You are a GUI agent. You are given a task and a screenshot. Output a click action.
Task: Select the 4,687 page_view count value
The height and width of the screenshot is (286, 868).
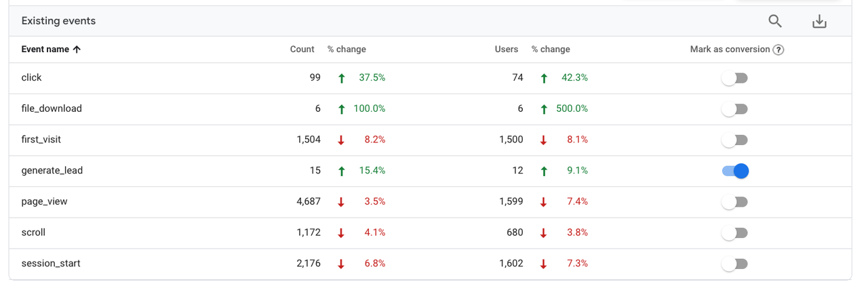(x=309, y=201)
